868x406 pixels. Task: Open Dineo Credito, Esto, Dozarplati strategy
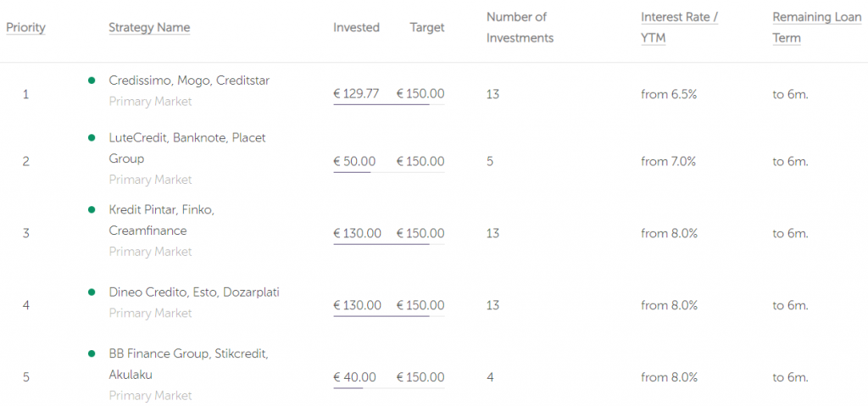194,292
